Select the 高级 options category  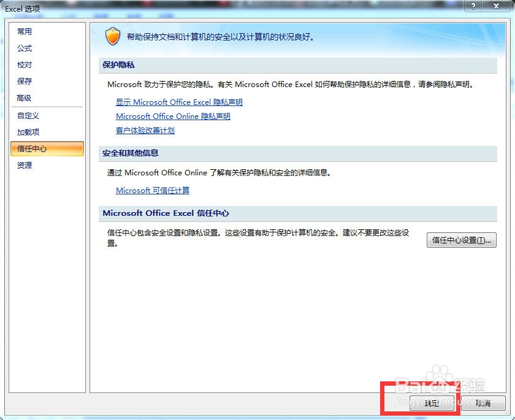pos(25,98)
